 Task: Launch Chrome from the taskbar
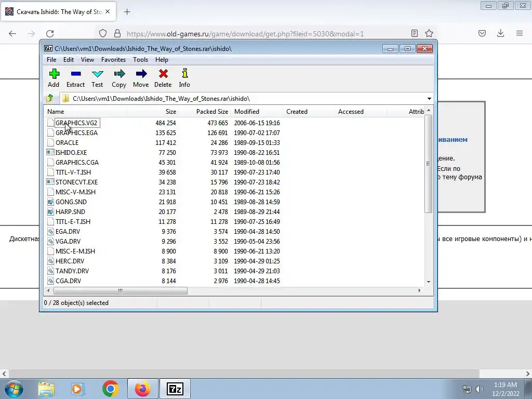111,389
